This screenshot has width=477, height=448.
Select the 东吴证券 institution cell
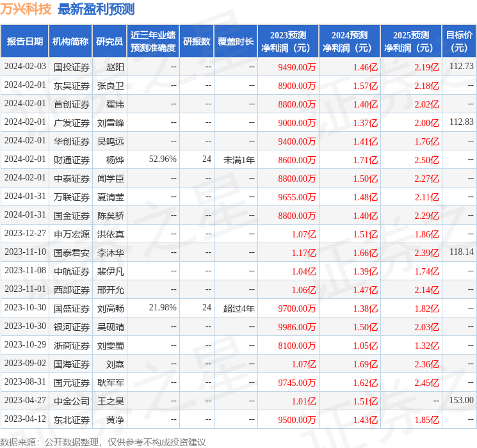coord(72,86)
